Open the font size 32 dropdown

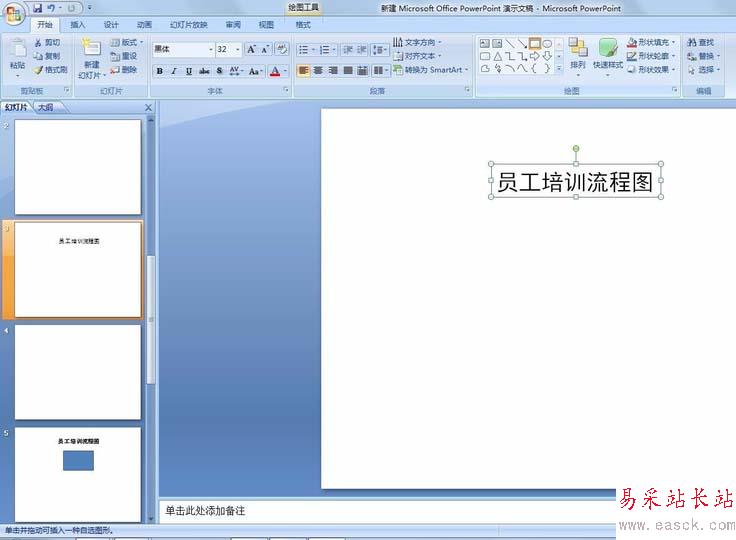coord(238,49)
